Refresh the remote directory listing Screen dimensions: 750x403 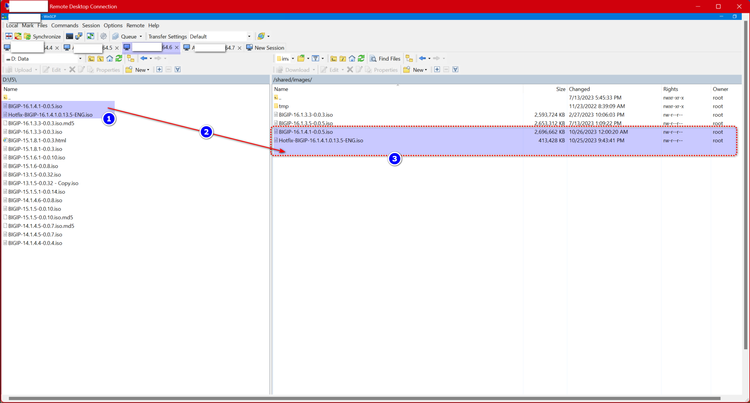pos(361,59)
